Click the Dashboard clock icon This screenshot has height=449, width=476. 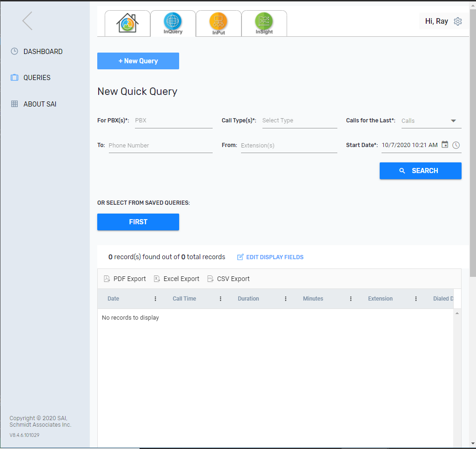(x=14, y=51)
